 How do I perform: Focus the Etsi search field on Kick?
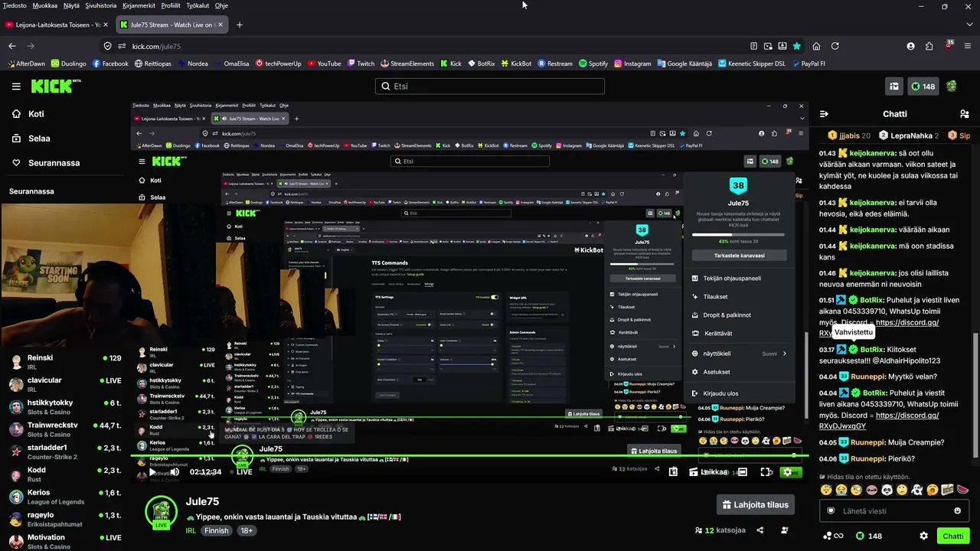[x=490, y=86]
